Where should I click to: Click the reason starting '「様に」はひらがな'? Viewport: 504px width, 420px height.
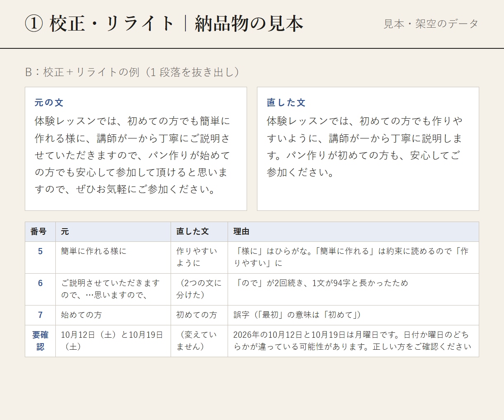tap(351, 257)
